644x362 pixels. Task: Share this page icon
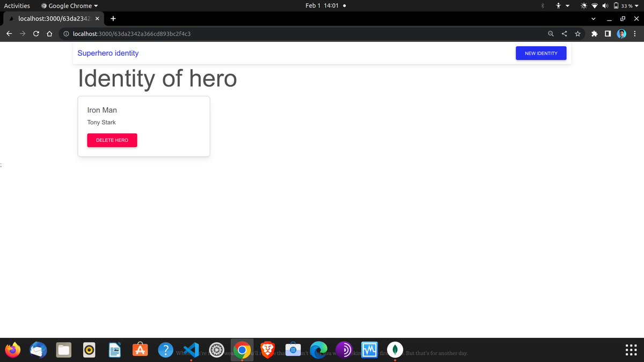[x=564, y=34]
